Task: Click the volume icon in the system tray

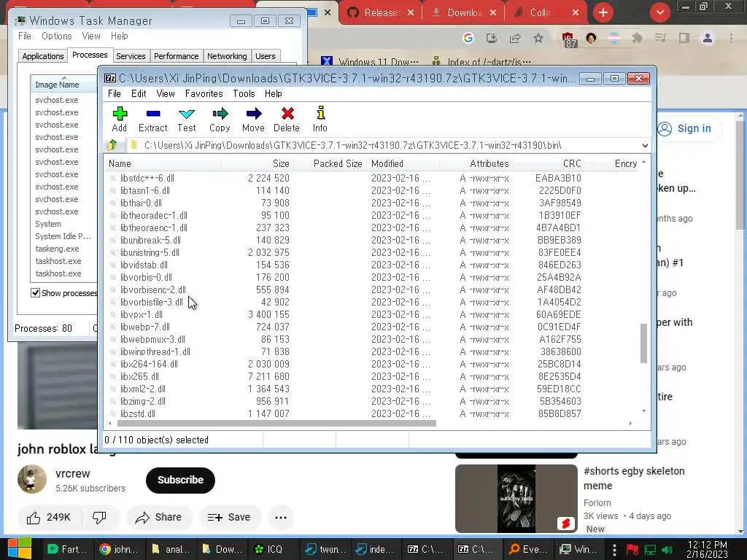Action: click(x=667, y=550)
